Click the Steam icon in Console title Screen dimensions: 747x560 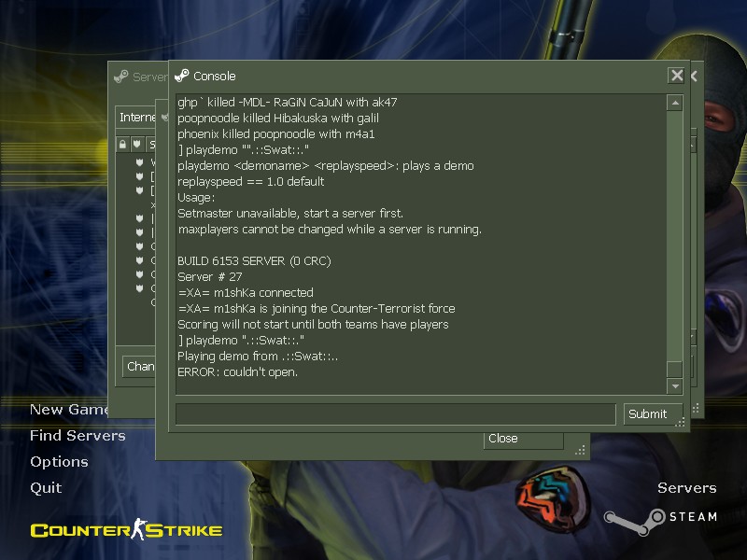[182, 76]
